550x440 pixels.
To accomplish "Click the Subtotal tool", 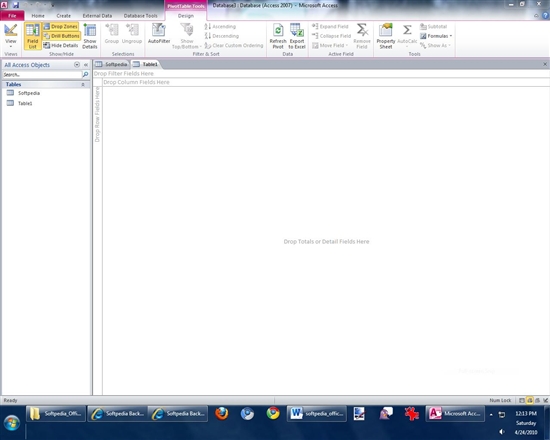I will click(434, 27).
